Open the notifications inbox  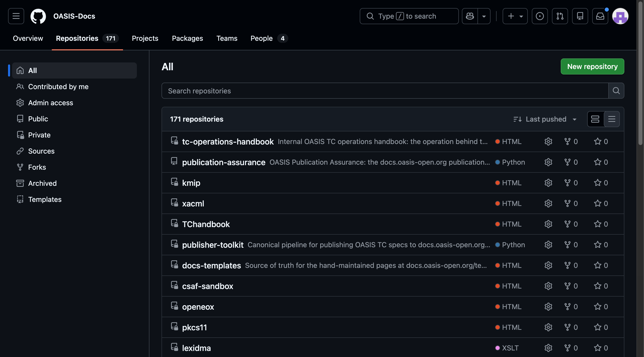[600, 16]
